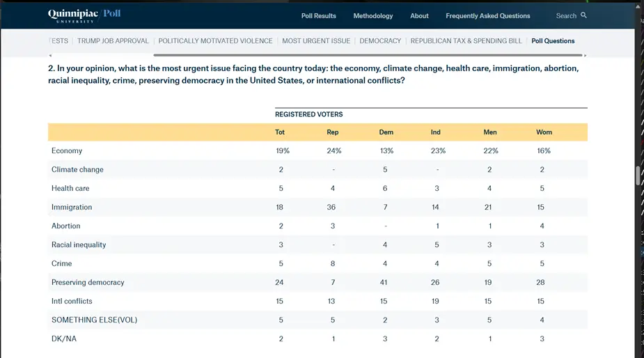The height and width of the screenshot is (358, 644).
Task: Jump to Trump Job Approval section
Action: click(x=113, y=41)
